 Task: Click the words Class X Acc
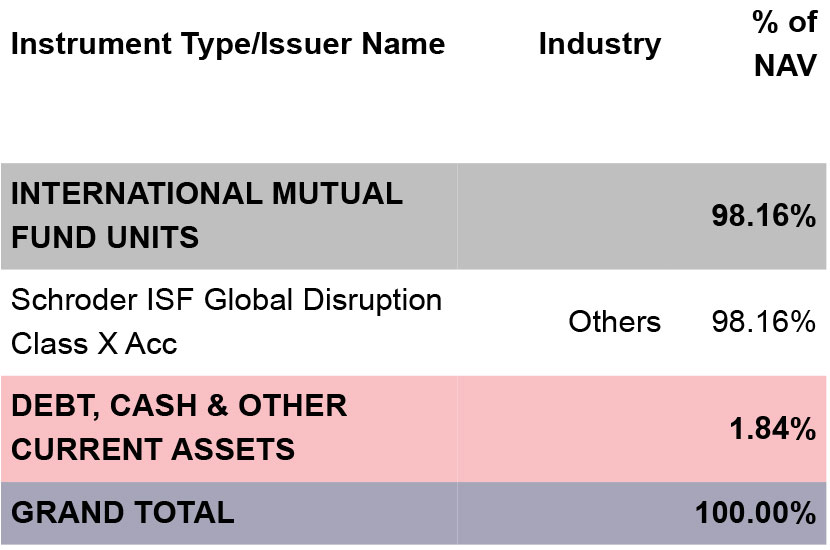click(x=94, y=344)
